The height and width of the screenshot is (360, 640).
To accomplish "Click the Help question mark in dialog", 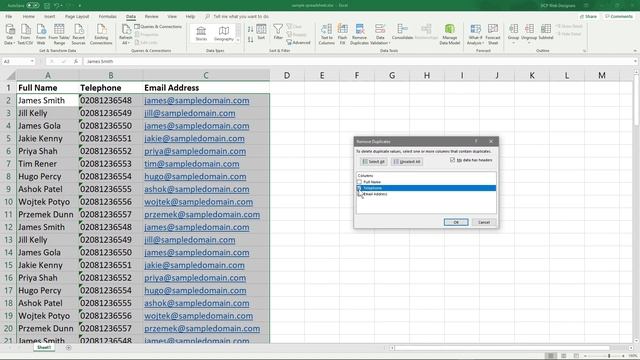I will tap(476, 141).
